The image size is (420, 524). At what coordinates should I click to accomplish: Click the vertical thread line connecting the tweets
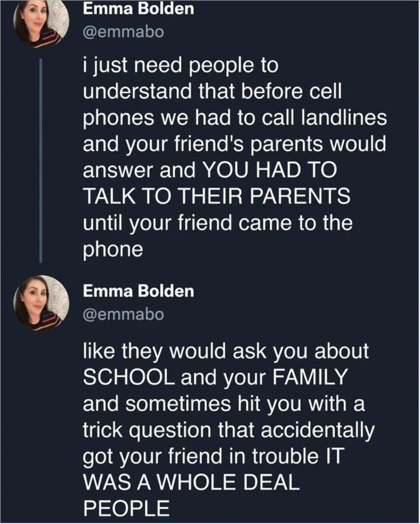click(x=41, y=160)
